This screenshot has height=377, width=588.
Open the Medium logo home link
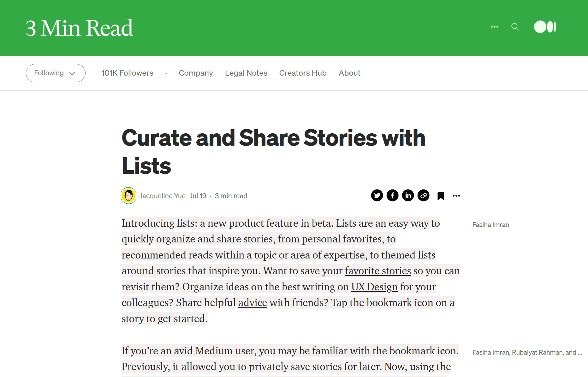coord(545,27)
